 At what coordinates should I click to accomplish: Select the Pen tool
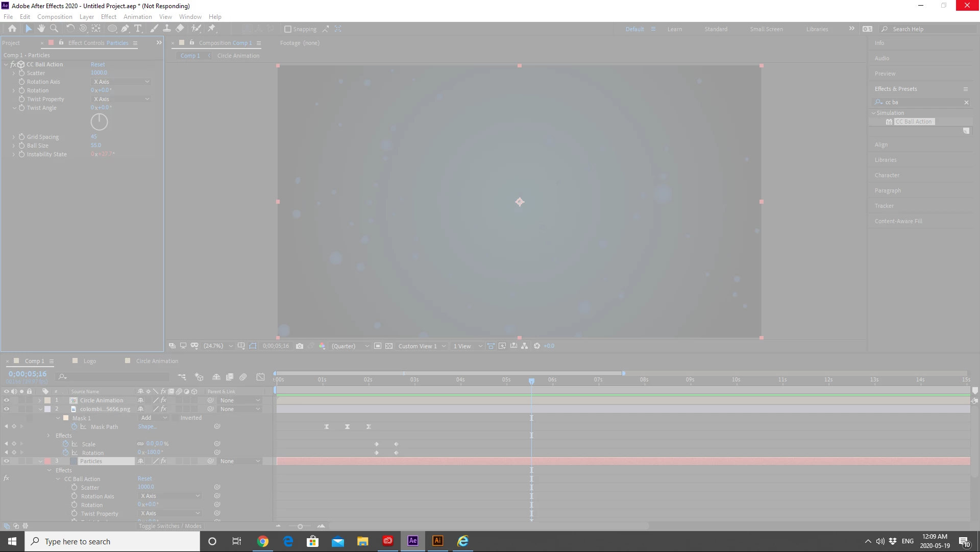tap(125, 29)
